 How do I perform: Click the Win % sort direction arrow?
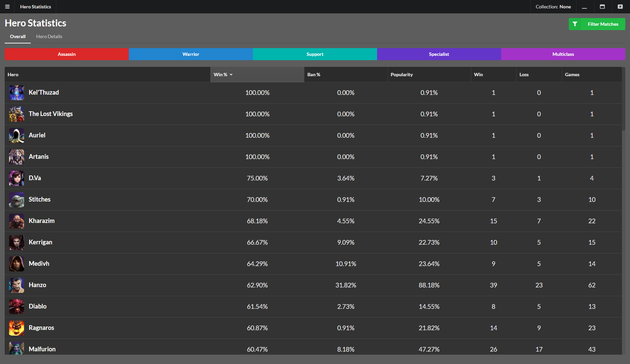click(x=231, y=75)
